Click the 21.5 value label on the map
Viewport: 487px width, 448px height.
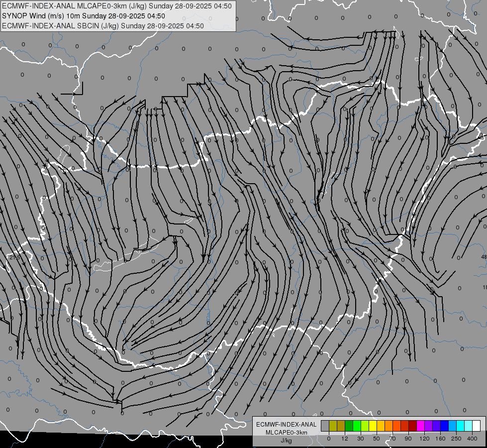[14, 257]
